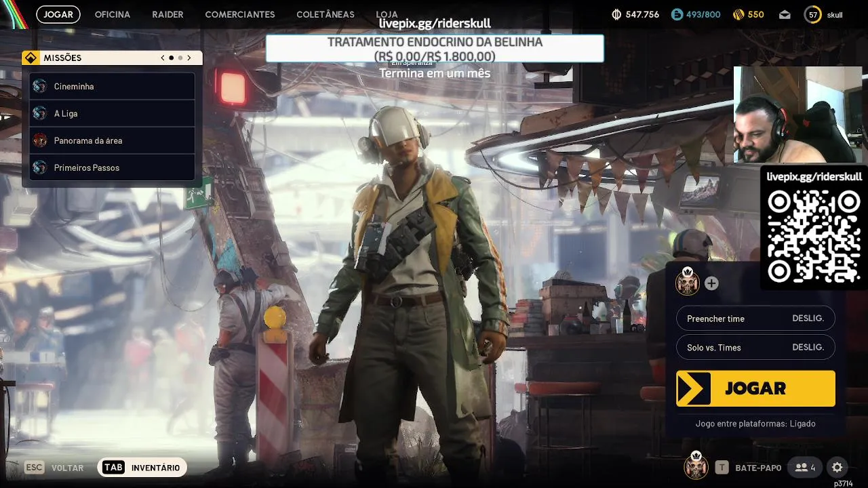This screenshot has height=488, width=868.
Task: Click the livepix.gg/riderskull text above QR
Action: pyautogui.click(x=814, y=176)
